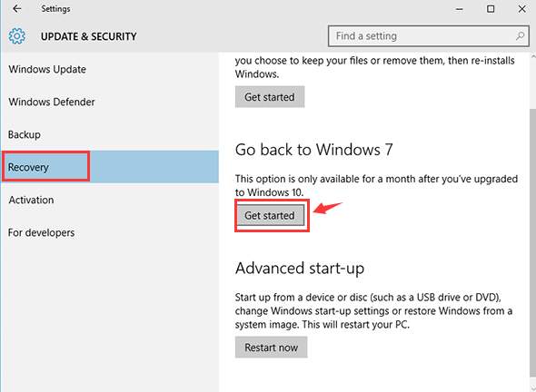Image resolution: width=536 pixels, height=392 pixels.
Task: Click Get started under Go back to Windows 7
Action: 270,215
